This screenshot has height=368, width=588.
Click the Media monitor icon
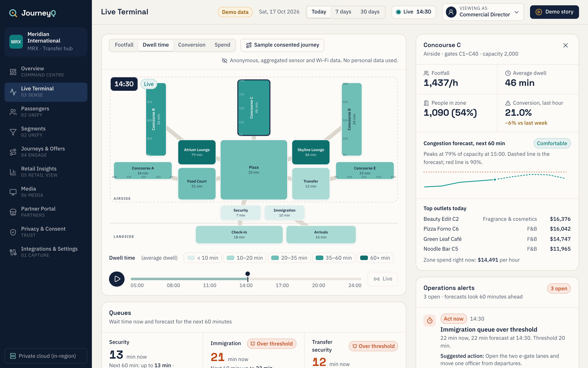point(13,192)
